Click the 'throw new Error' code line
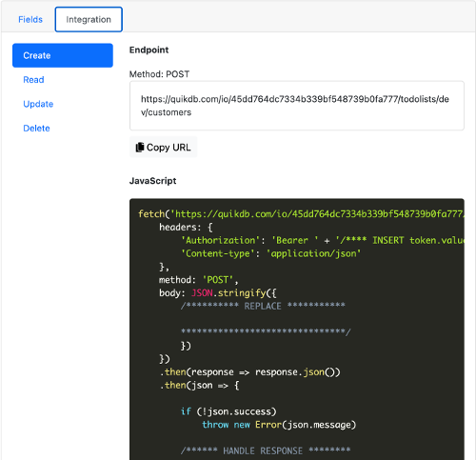Image resolution: width=476 pixels, height=460 pixels. [x=279, y=425]
